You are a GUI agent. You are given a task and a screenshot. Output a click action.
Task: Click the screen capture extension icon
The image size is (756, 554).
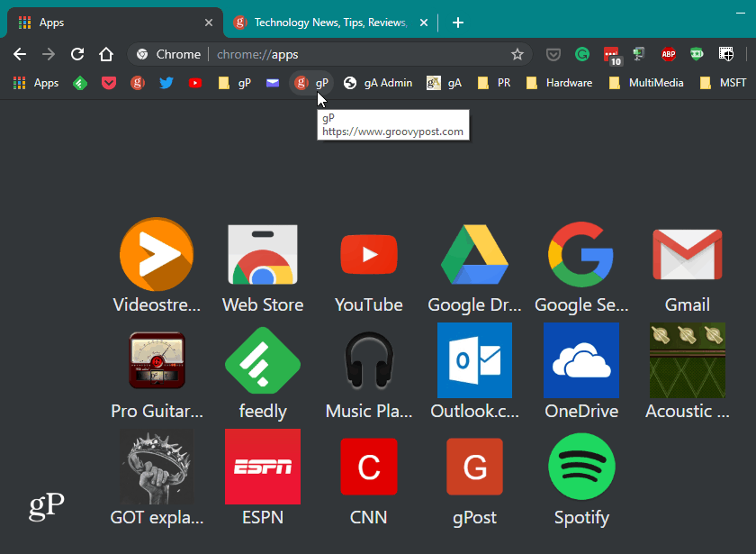726,54
